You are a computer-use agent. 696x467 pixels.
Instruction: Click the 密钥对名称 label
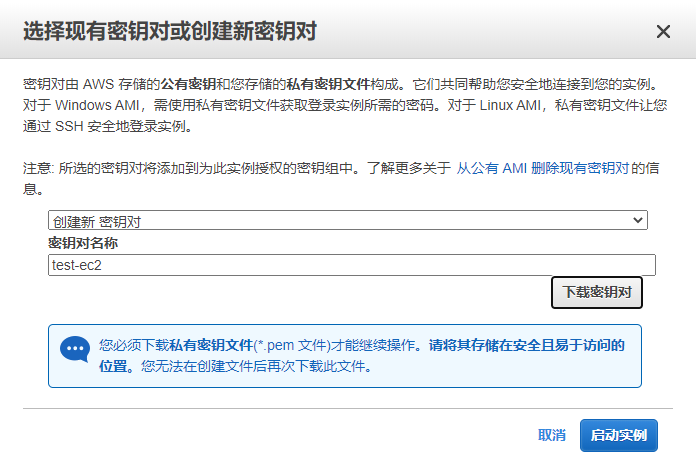(83, 243)
